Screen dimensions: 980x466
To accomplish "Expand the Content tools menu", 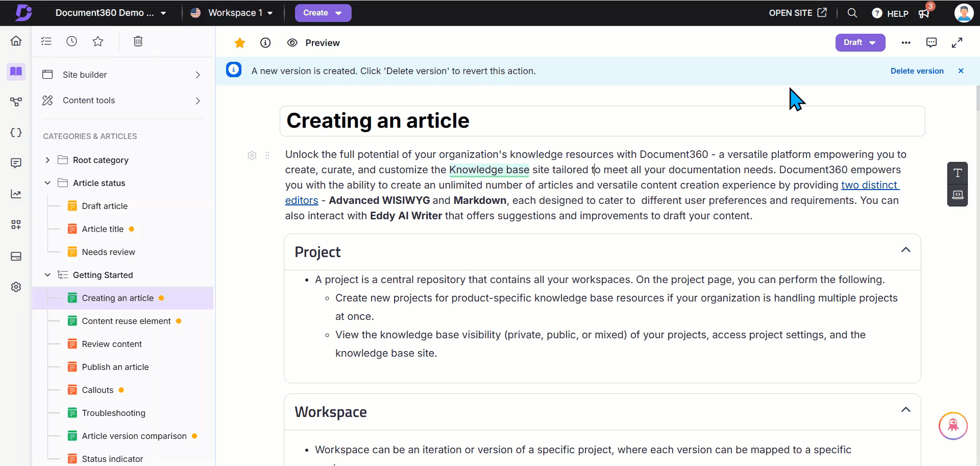I will (122, 101).
